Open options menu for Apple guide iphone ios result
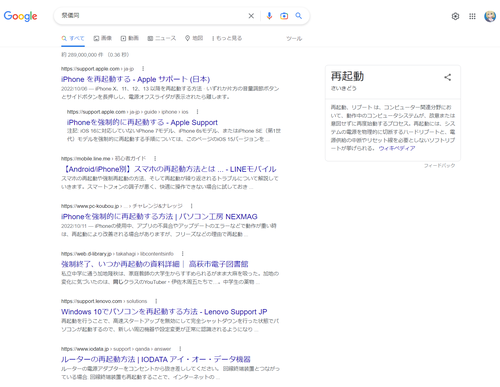The height and width of the screenshot is (387, 500). pos(197,112)
